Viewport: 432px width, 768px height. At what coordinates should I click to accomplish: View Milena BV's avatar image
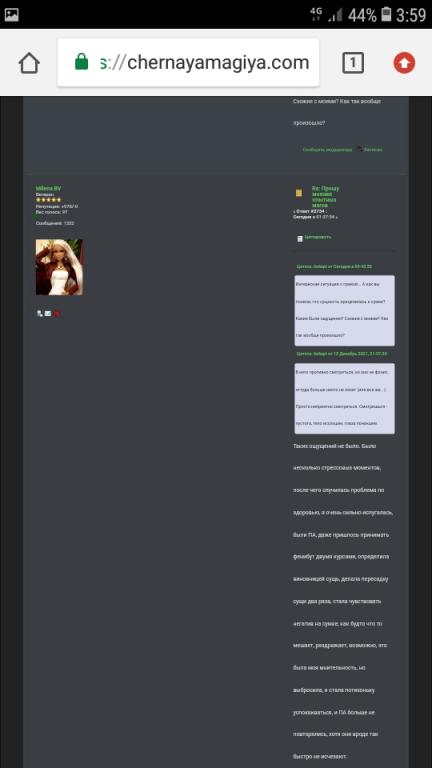pyautogui.click(x=59, y=267)
